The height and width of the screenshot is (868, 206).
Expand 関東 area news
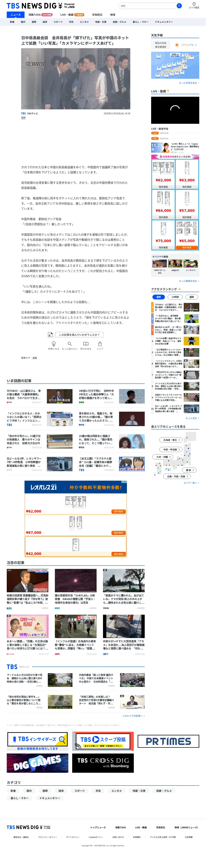pyautogui.click(x=189, y=470)
